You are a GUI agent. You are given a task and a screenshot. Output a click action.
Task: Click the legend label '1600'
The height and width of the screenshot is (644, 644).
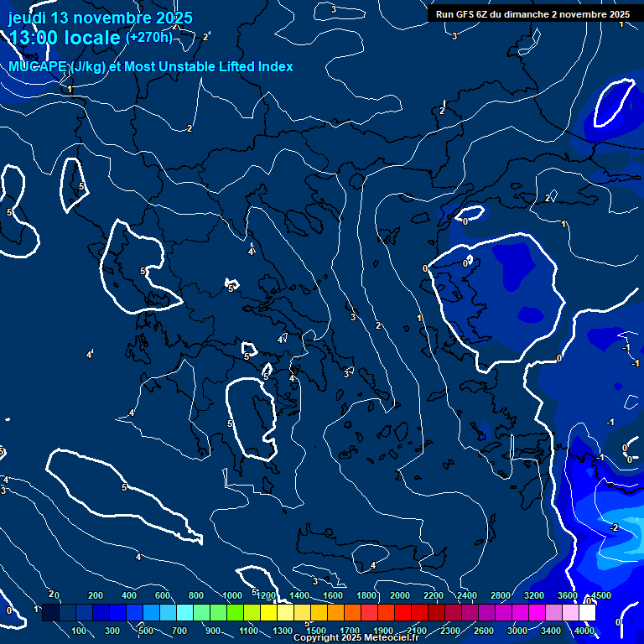(333, 595)
